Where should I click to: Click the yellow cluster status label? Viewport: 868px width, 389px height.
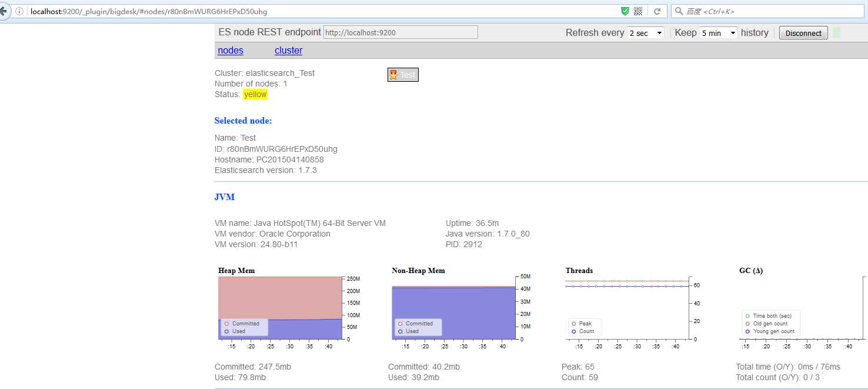point(255,94)
